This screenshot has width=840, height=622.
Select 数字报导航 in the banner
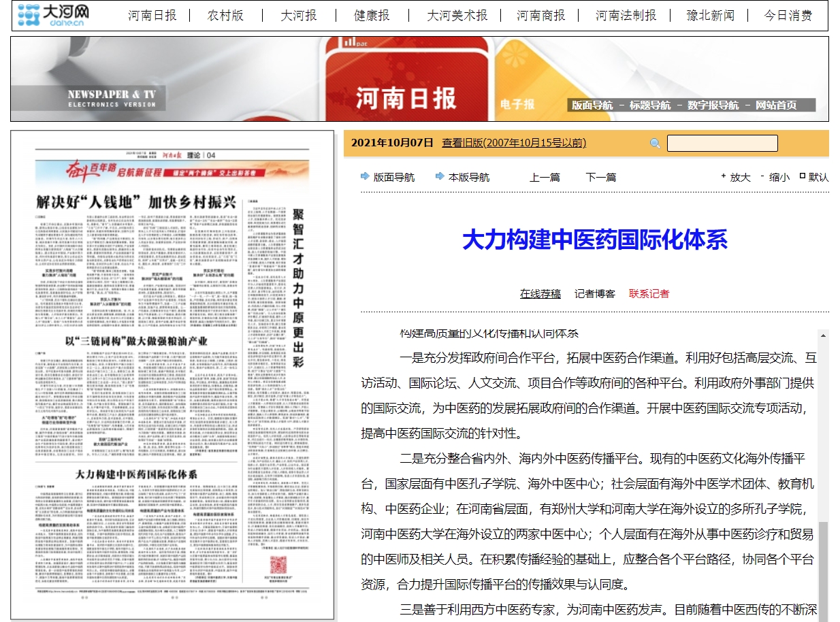click(x=713, y=105)
